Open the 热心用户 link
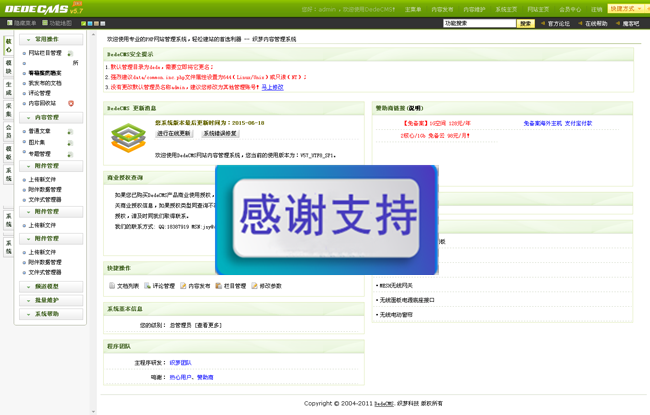The image size is (650, 415). pos(180,377)
